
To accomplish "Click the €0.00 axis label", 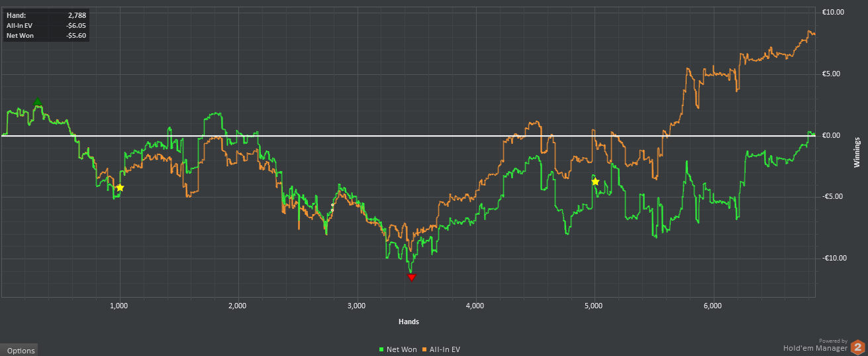I will (x=832, y=135).
